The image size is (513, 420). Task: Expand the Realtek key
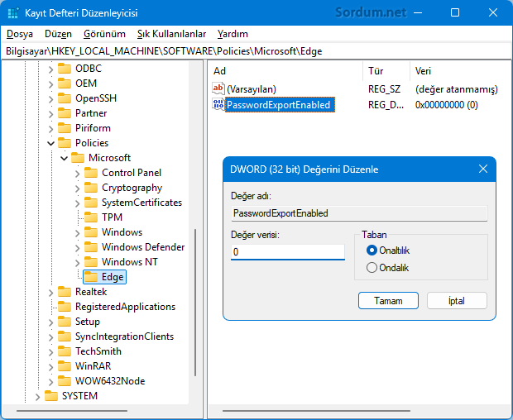[50, 292]
